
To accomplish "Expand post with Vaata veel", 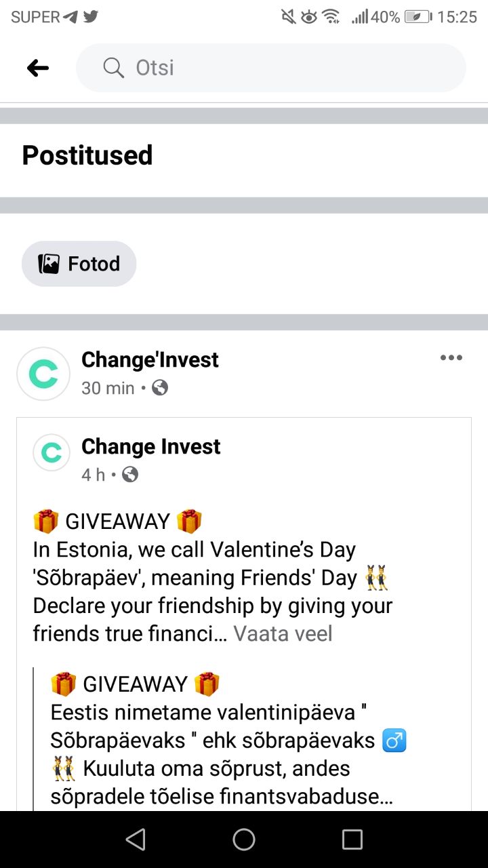I will point(283,633).
